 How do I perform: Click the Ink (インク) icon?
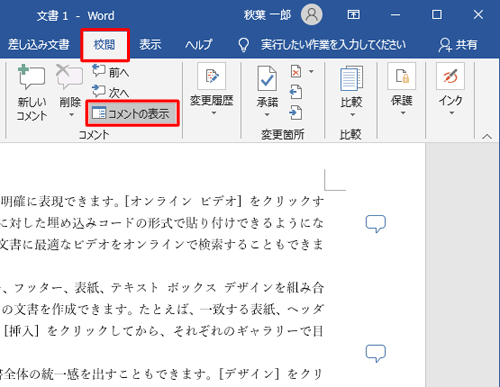[450, 76]
